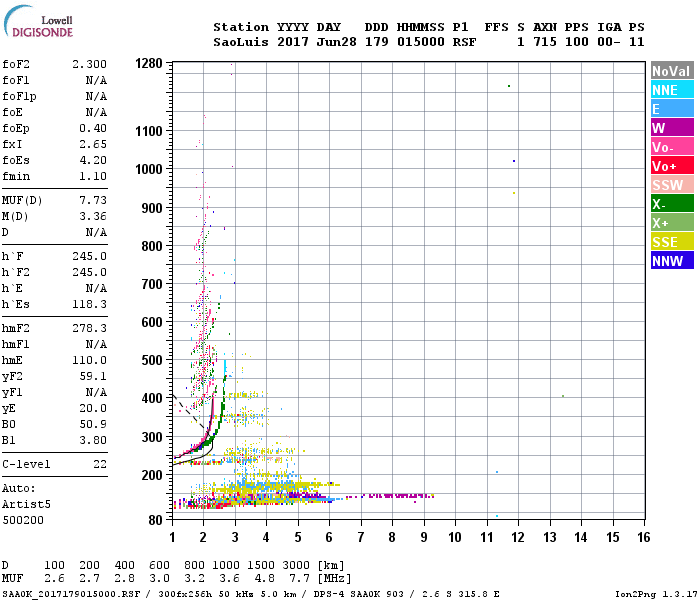Click the yF2 value 59.1
Image resolution: width=700 pixels, height=600 pixels.
pos(93,376)
